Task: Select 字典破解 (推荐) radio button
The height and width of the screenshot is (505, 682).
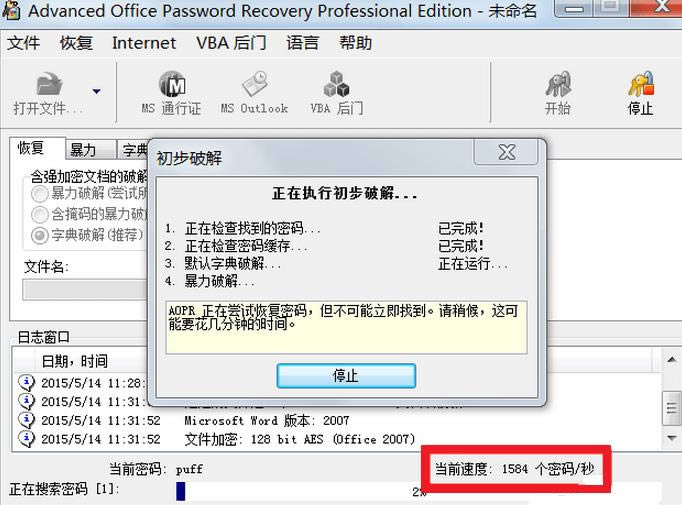Action: coord(39,235)
